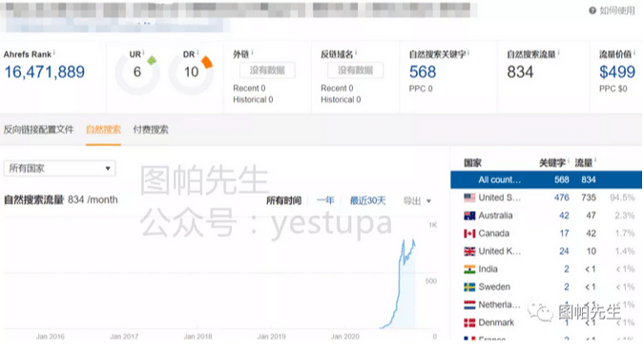Select the 所有时间 time range

point(283,200)
